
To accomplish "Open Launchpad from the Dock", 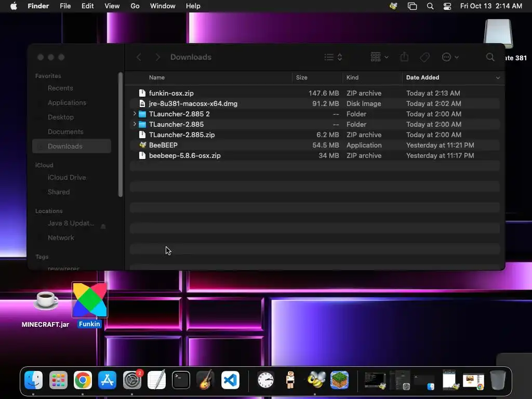I will (x=58, y=380).
